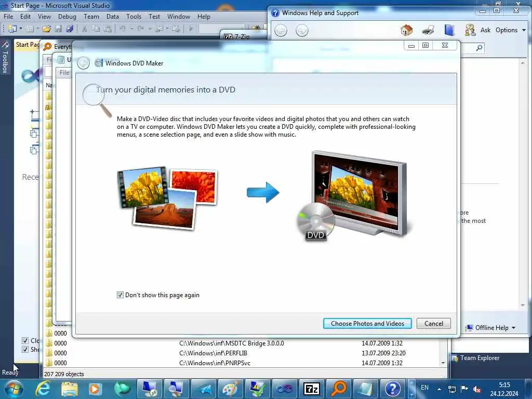The height and width of the screenshot is (399, 532).
Task: Toggle Show page checkbox on Start Page
Action: coord(25,350)
